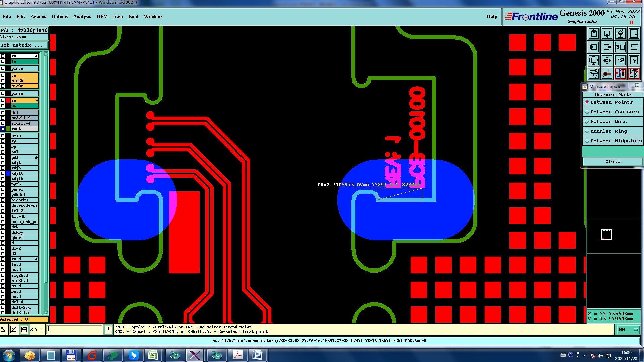The height and width of the screenshot is (362, 644).
Task: Click the exclamation mark button beside XY field
Action: coord(109,329)
